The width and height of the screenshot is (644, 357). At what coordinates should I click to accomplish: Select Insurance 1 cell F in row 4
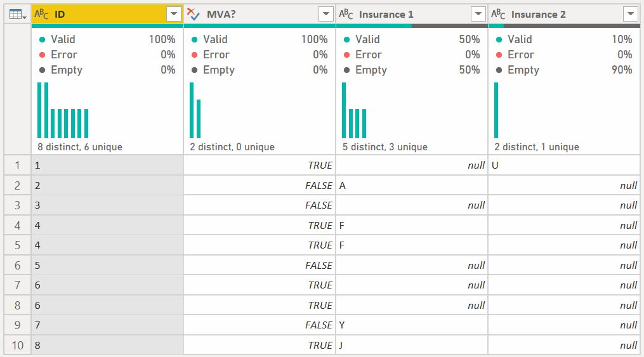(412, 225)
